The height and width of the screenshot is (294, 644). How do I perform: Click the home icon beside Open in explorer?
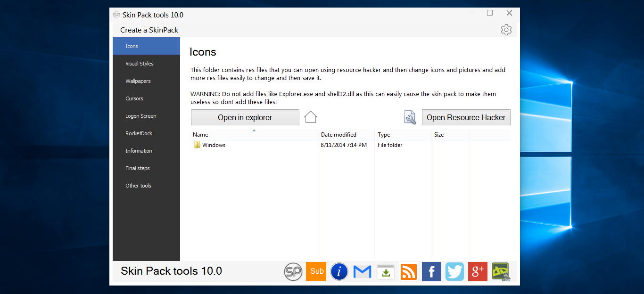[x=311, y=117]
